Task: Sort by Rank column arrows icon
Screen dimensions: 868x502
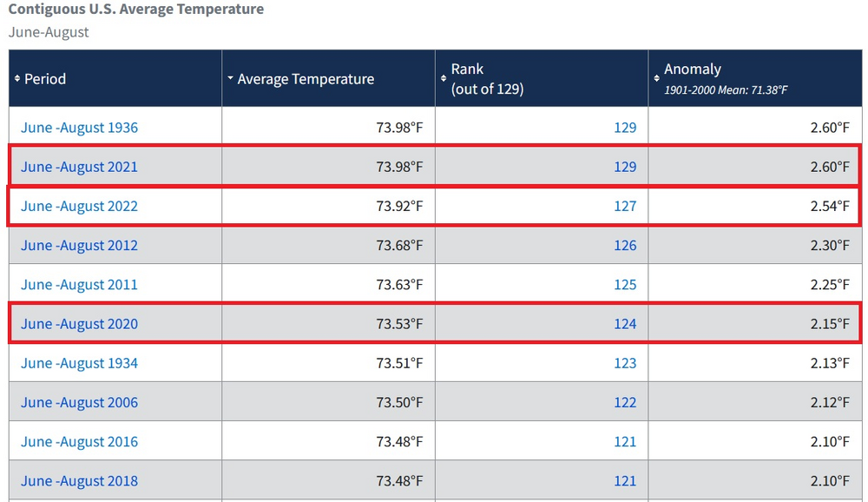Action: tap(444, 79)
